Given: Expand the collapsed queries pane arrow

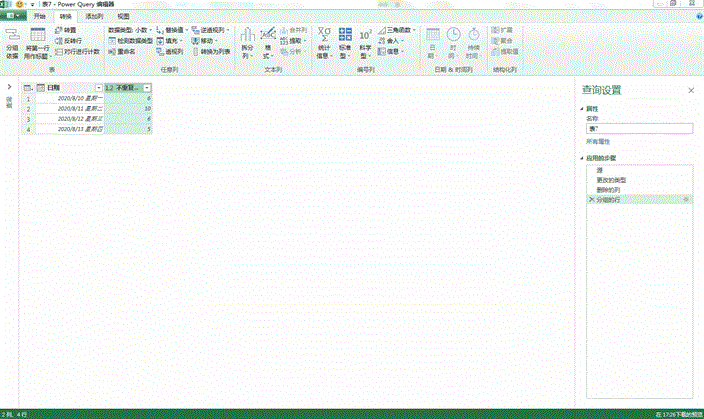Looking at the screenshot, I should tap(9, 87).
